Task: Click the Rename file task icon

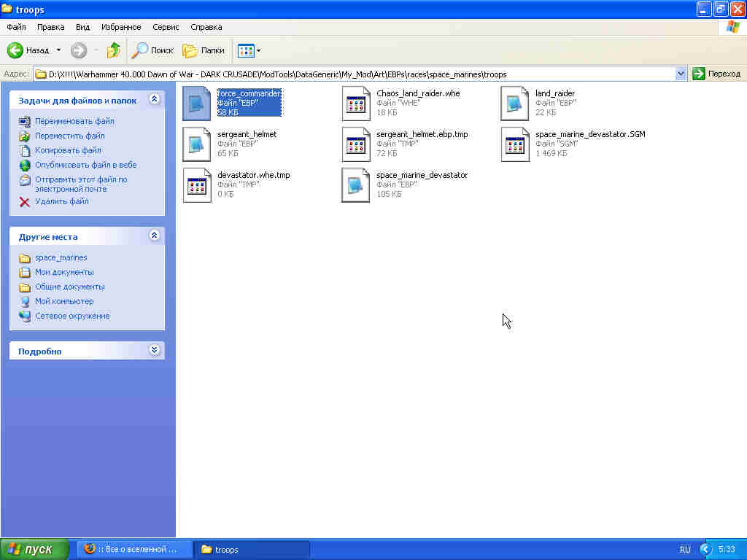Action: pos(24,122)
